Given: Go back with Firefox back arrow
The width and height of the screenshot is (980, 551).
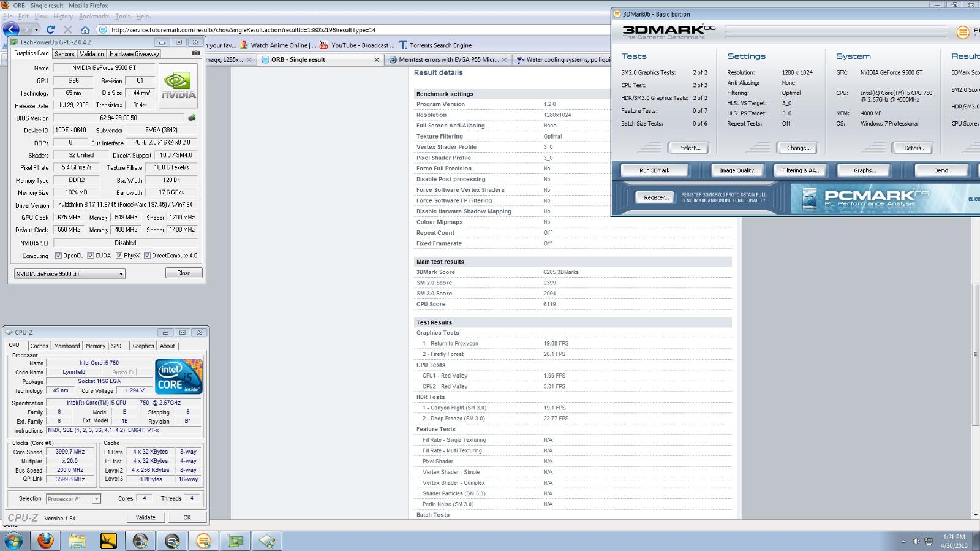Looking at the screenshot, I should tap(11, 29).
